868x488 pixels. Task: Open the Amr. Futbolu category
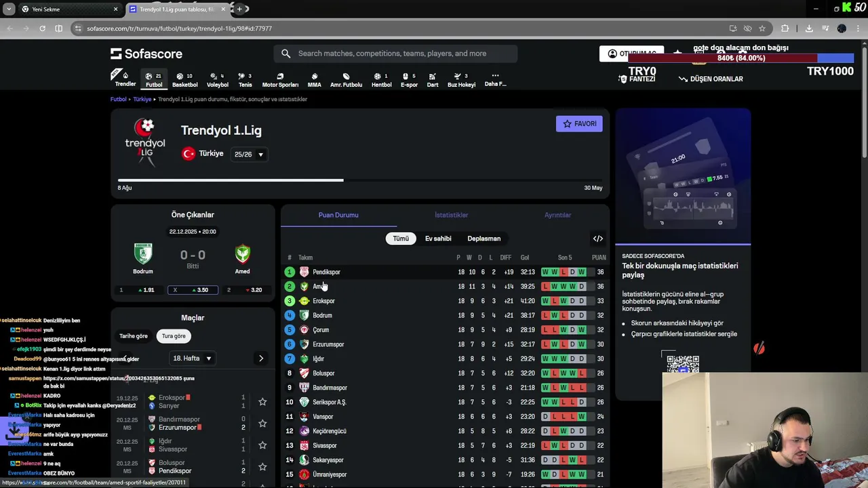(x=346, y=79)
